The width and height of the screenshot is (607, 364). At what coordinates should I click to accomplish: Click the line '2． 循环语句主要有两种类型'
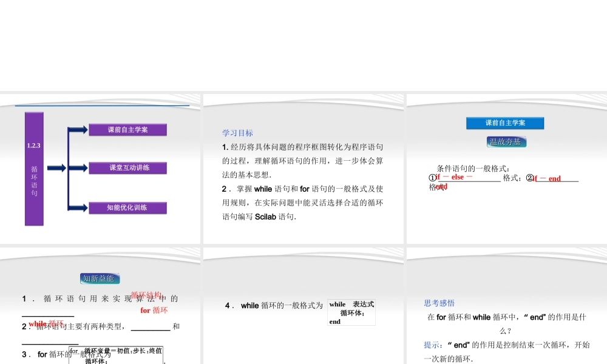tap(101, 327)
